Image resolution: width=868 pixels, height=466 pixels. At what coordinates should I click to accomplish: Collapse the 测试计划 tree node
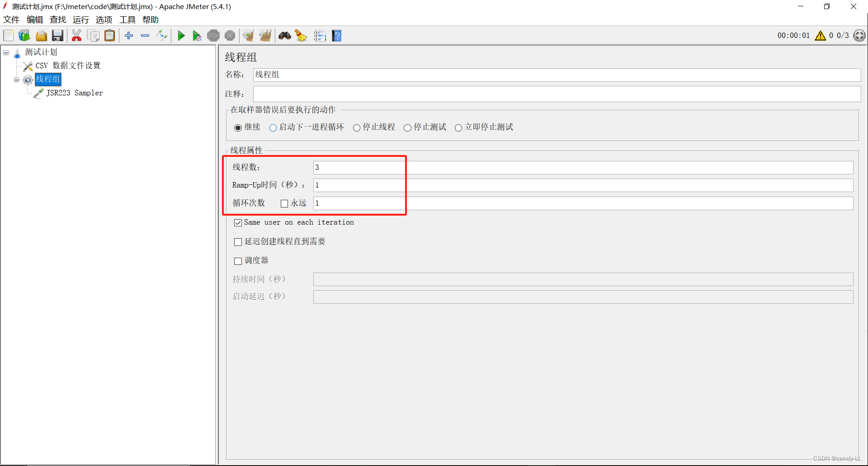click(x=6, y=52)
